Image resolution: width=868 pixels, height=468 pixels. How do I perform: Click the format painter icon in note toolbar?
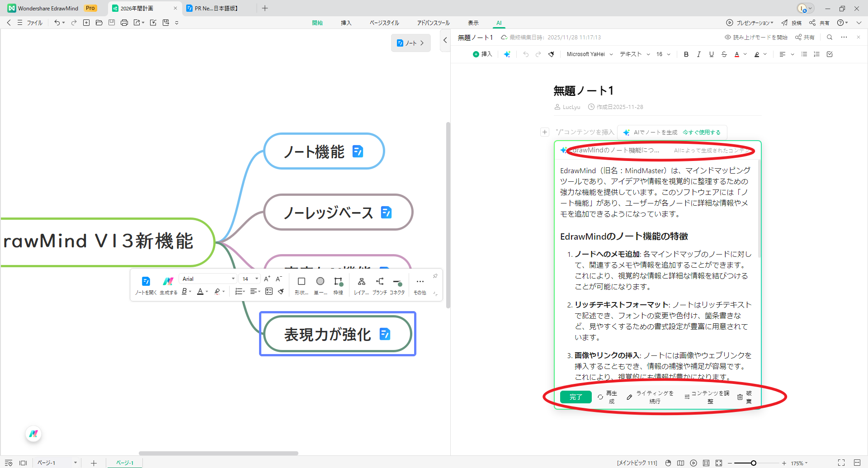[551, 54]
